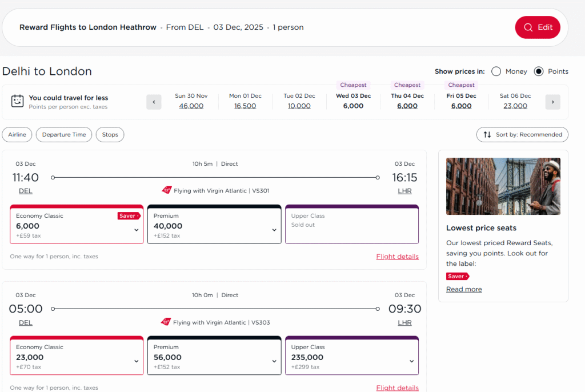Select Money price display option
Screen dimensions: 585x392
496,71
